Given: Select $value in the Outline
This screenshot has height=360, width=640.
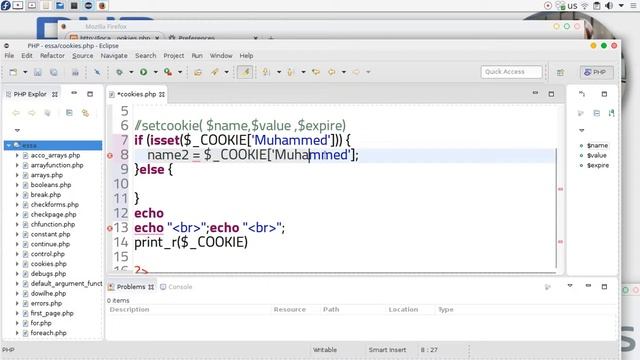Looking at the screenshot, I should [597, 156].
